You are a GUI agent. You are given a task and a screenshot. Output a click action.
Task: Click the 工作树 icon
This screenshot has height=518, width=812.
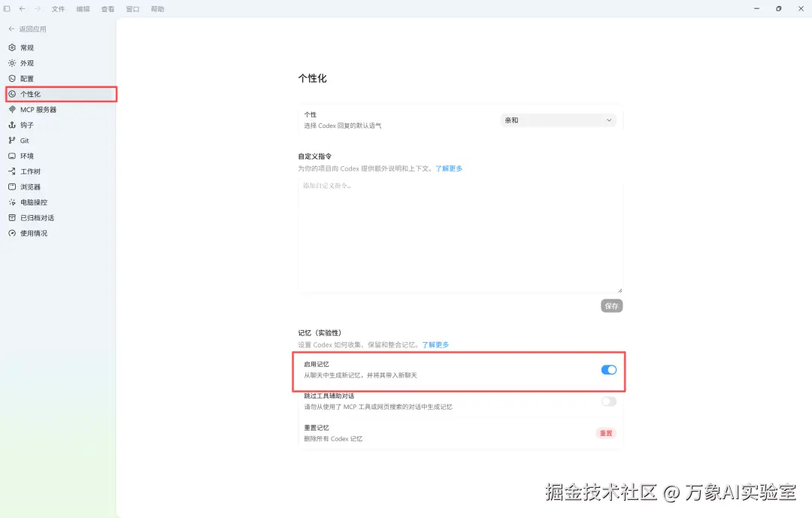[x=12, y=171]
